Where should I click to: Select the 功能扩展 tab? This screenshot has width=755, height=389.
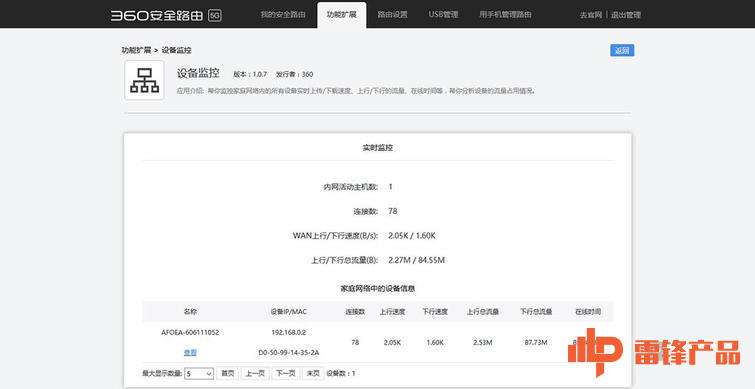[x=341, y=14]
